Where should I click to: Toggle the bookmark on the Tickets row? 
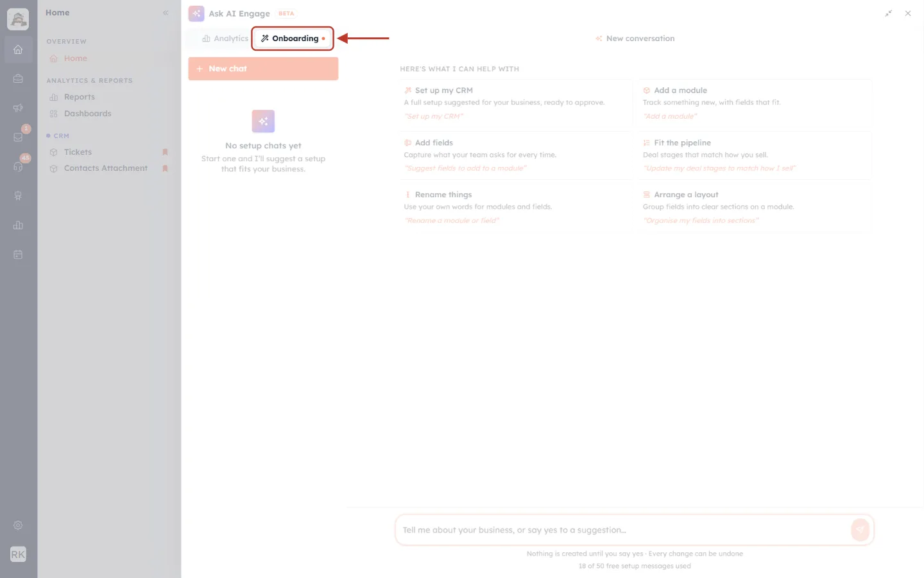[165, 152]
